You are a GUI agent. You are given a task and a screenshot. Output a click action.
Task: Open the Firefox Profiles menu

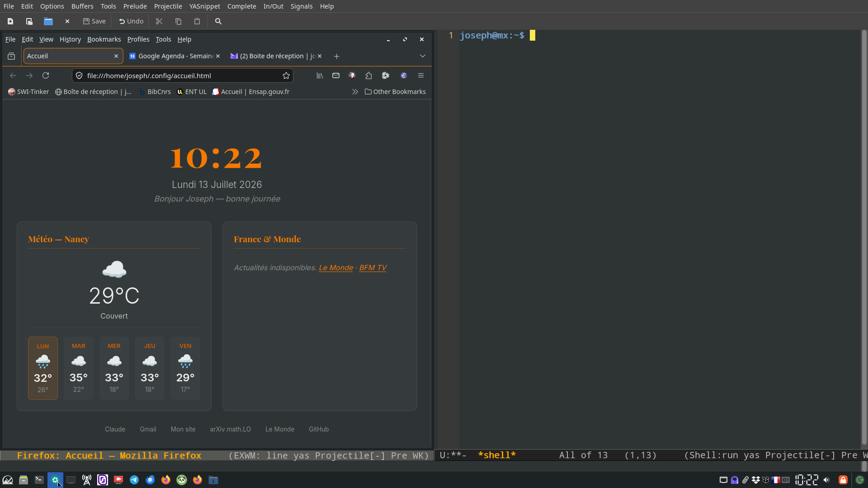pyautogui.click(x=138, y=39)
